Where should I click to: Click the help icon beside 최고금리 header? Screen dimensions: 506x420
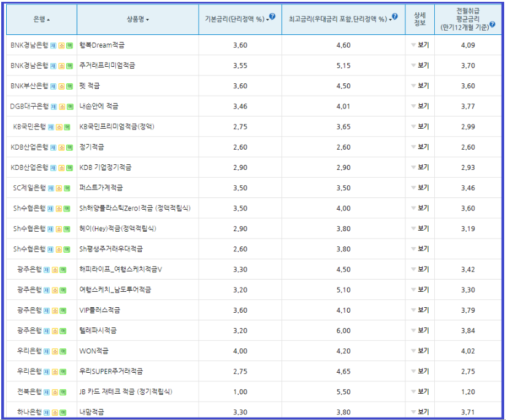click(x=394, y=17)
